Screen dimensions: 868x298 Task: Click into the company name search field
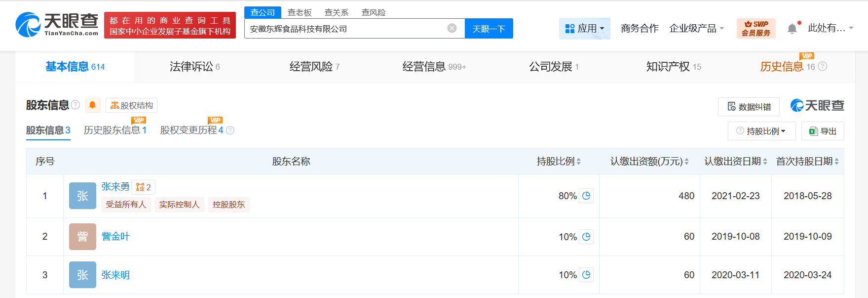[x=345, y=29]
